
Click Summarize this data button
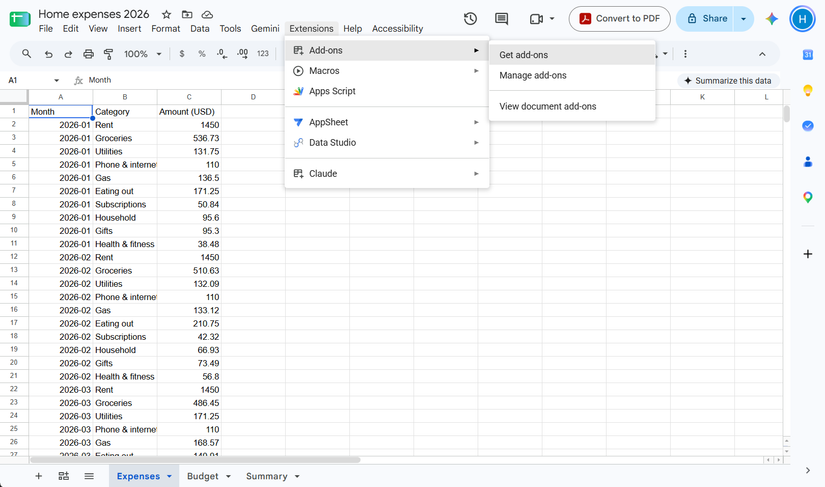point(728,80)
